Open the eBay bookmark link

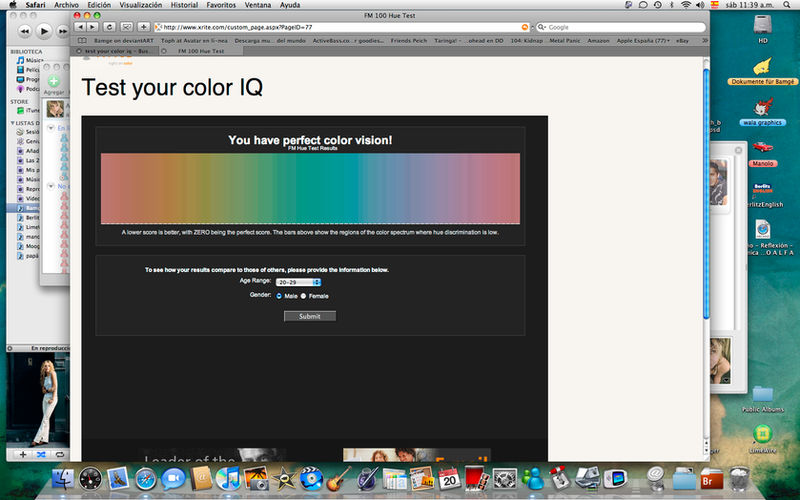[x=682, y=40]
